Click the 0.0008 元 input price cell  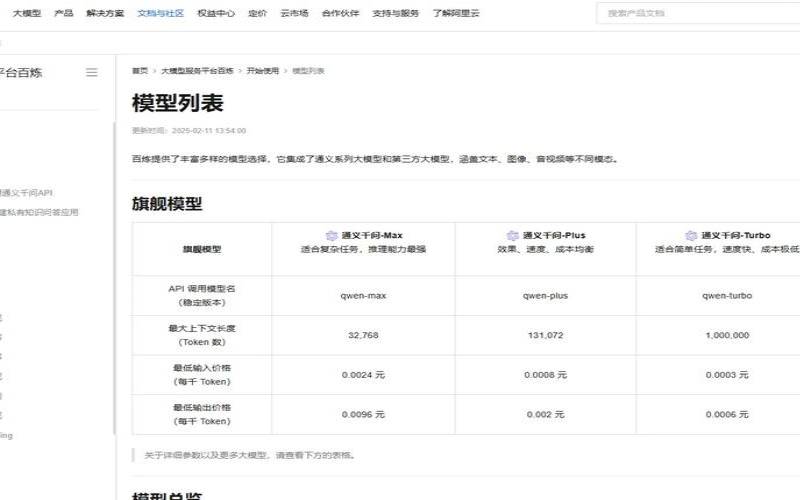point(545,375)
